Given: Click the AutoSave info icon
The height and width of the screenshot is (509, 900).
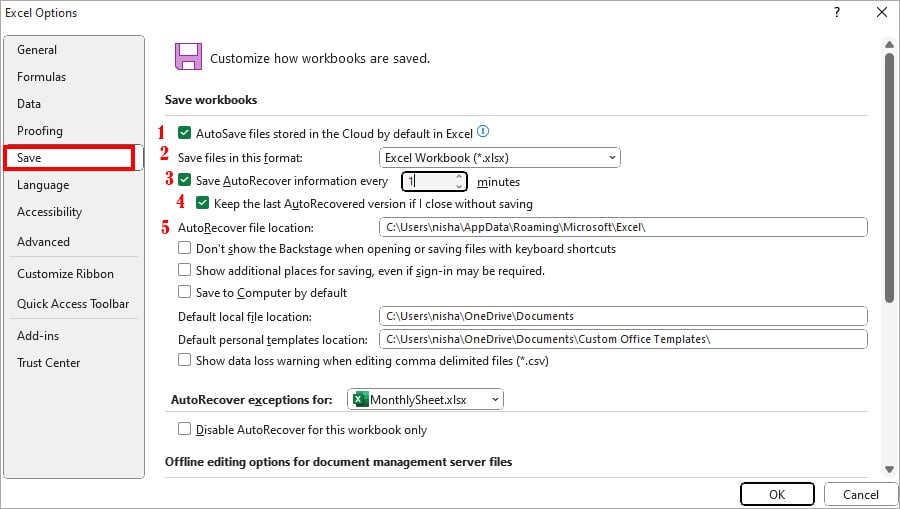Looking at the screenshot, I should click(483, 131).
